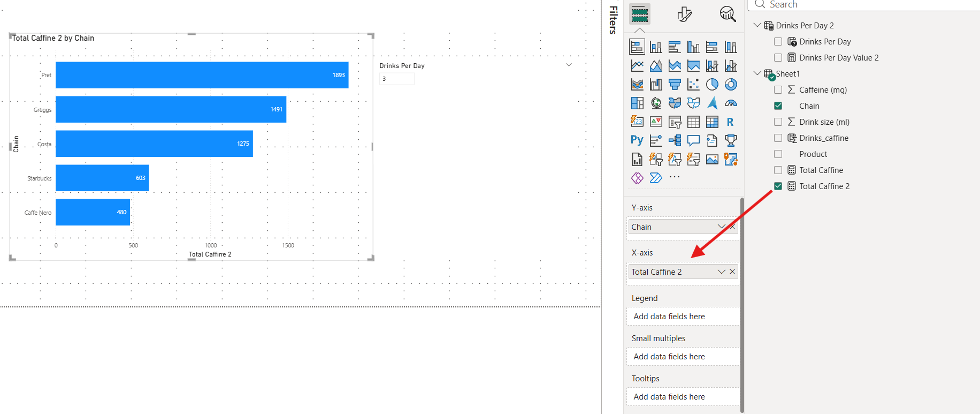Click the Tooltips field well
This screenshot has width=980, height=414.
(683, 397)
